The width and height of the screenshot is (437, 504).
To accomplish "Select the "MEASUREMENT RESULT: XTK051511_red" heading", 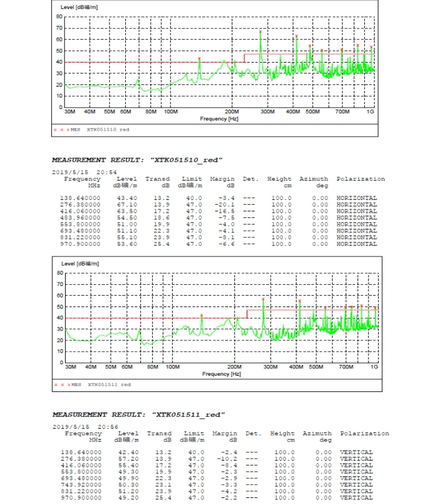I will point(138,415).
